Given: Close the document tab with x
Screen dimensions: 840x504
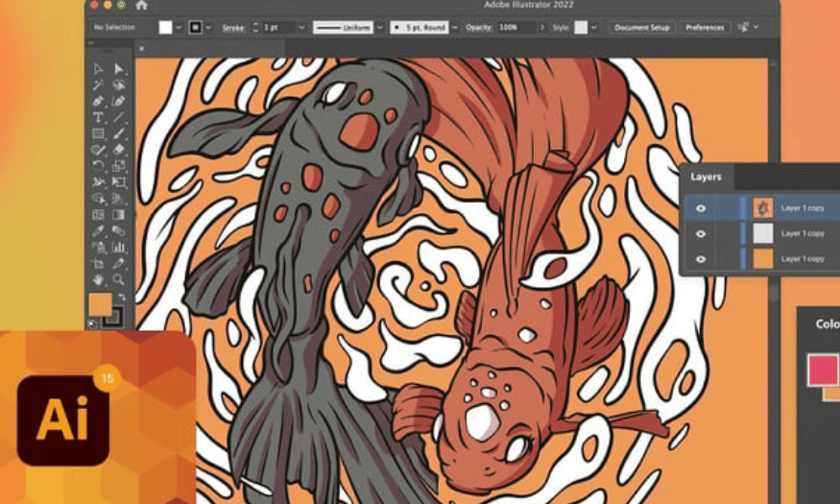Looking at the screenshot, I should 141,49.
